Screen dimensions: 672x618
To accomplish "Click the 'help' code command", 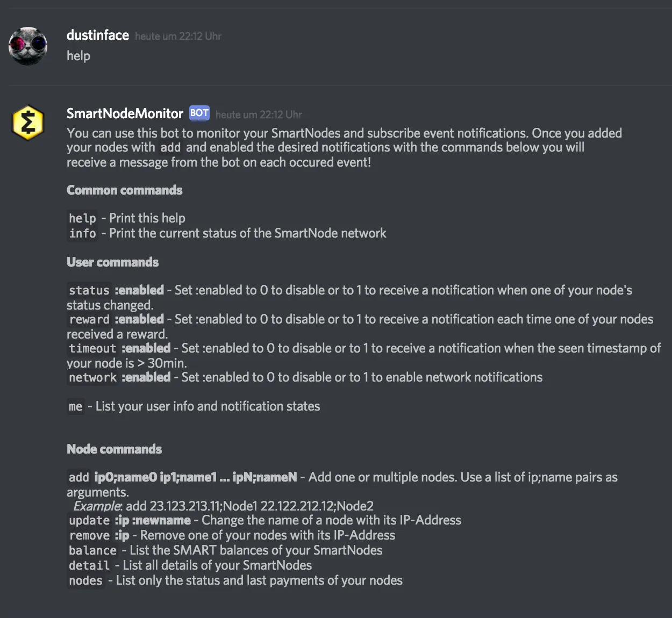I will [x=82, y=218].
